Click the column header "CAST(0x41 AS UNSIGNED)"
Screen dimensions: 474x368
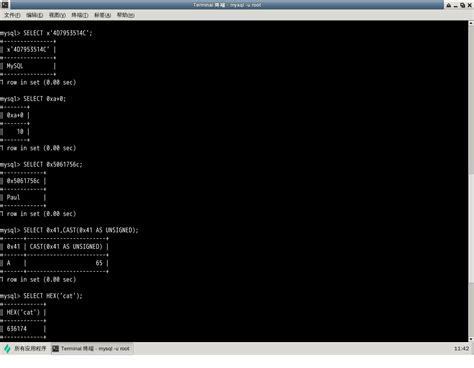pos(66,247)
